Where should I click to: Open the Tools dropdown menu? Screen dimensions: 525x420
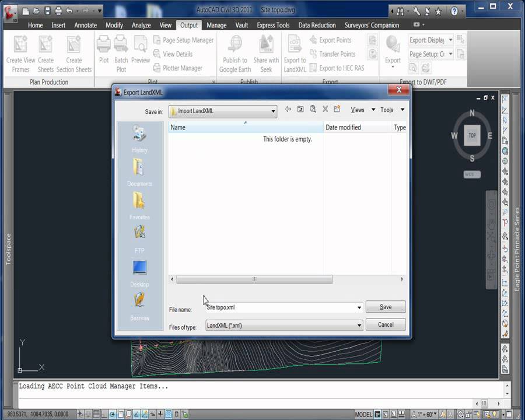click(x=392, y=110)
